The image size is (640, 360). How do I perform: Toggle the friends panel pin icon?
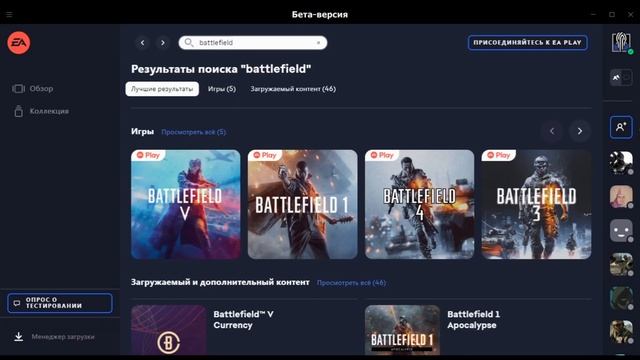[x=621, y=77]
